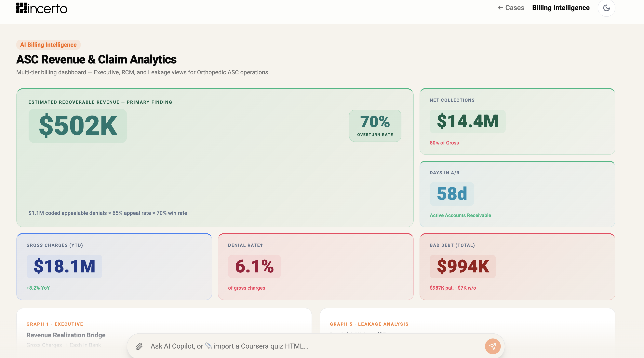Viewport: 644px width, 358px height.
Task: Click the Days in A/R card label
Action: 445,173
